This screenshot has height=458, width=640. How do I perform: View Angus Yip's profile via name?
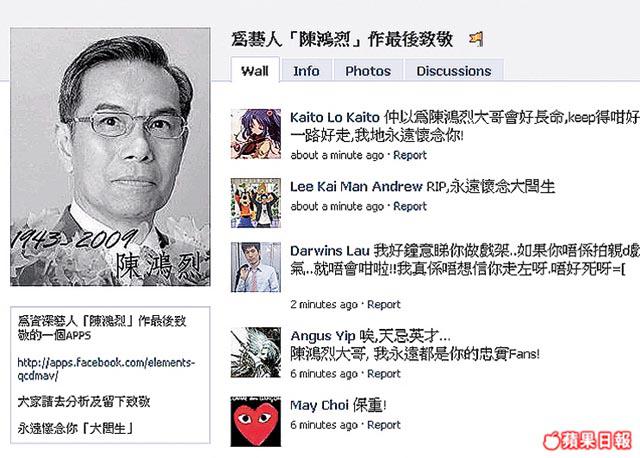click(x=323, y=336)
